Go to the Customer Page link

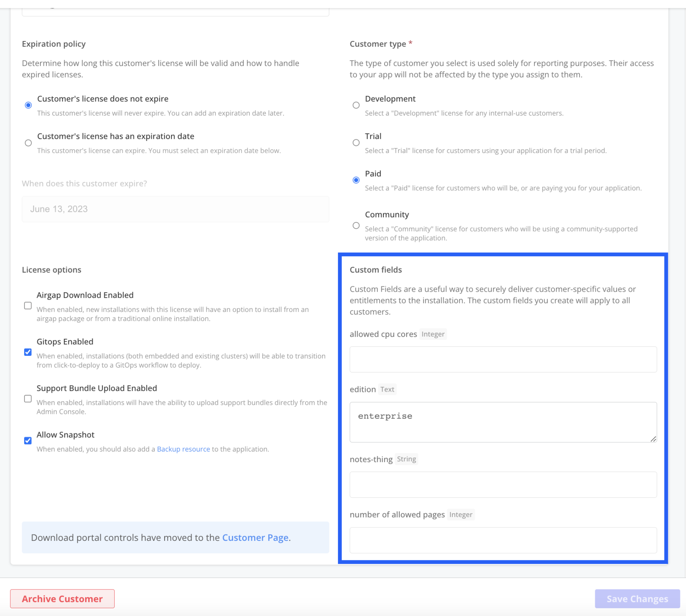255,537
